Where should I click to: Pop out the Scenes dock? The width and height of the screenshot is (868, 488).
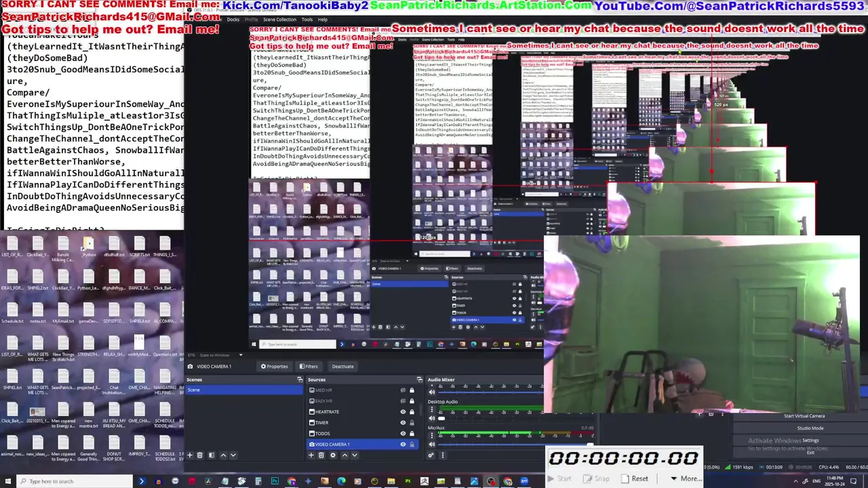(x=300, y=380)
